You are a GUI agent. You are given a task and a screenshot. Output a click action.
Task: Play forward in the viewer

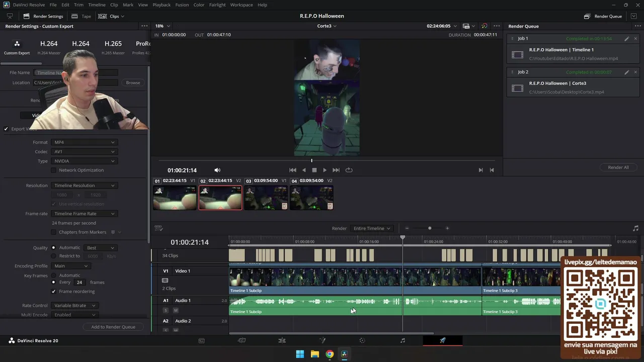(325, 170)
